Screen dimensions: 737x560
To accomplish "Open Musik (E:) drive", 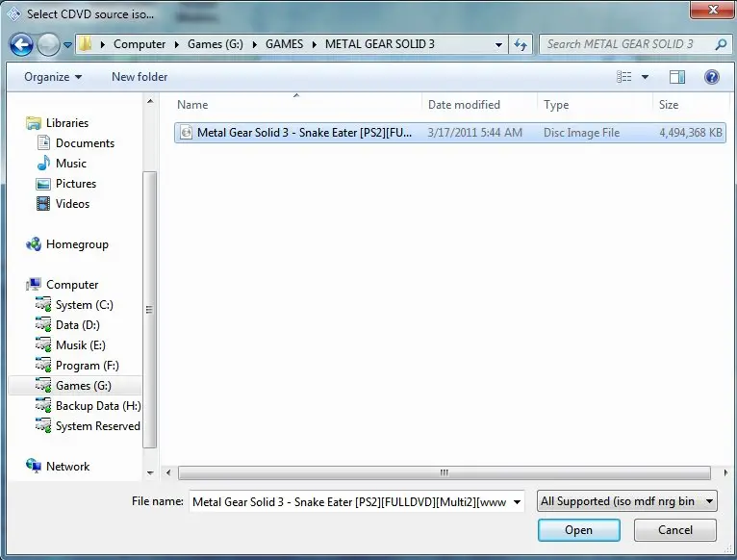I will (81, 345).
